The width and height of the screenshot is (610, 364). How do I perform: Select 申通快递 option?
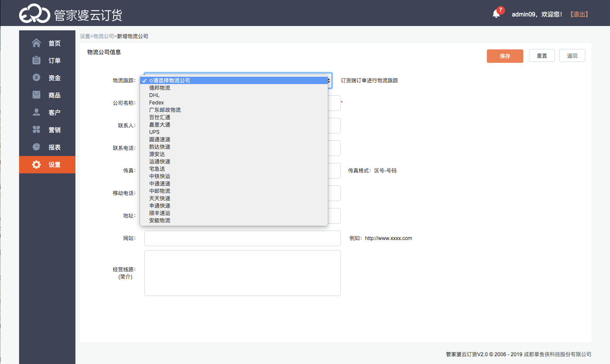(234, 206)
